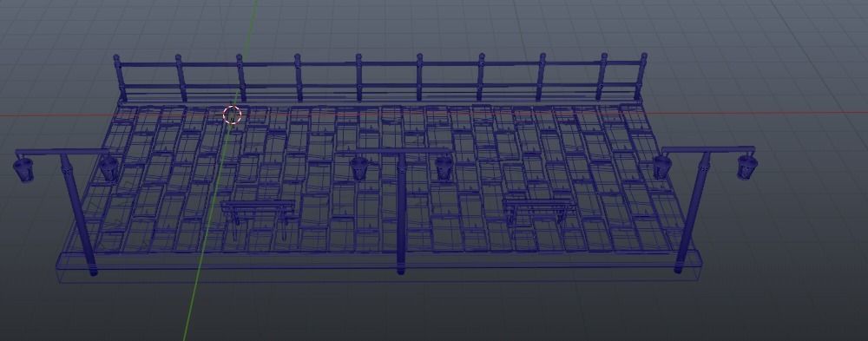
Task: Select the right street lamp pole
Action: 692,213
